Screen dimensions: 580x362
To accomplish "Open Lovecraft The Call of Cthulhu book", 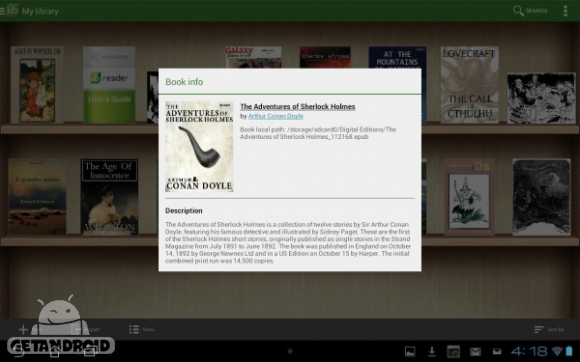I will (x=469, y=85).
